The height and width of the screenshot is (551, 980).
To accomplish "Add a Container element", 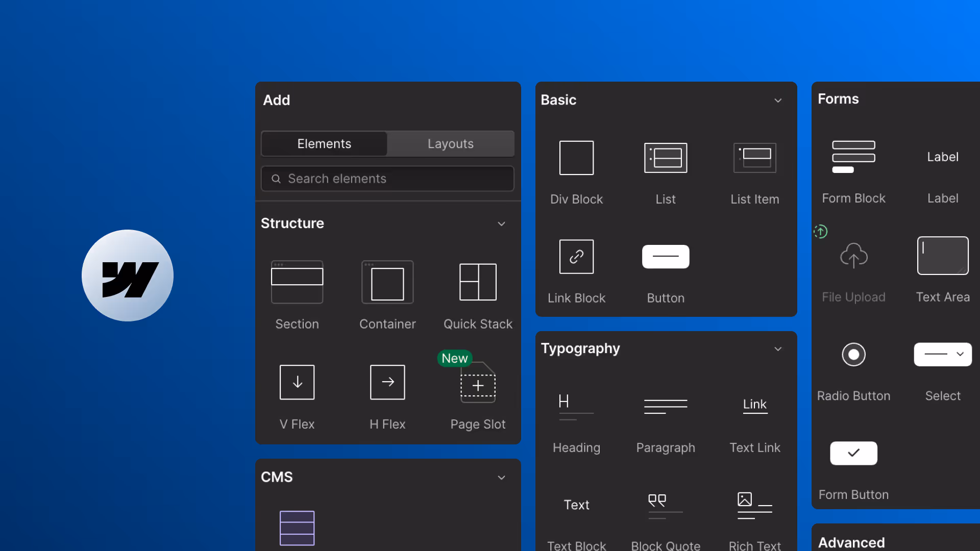I will click(387, 282).
